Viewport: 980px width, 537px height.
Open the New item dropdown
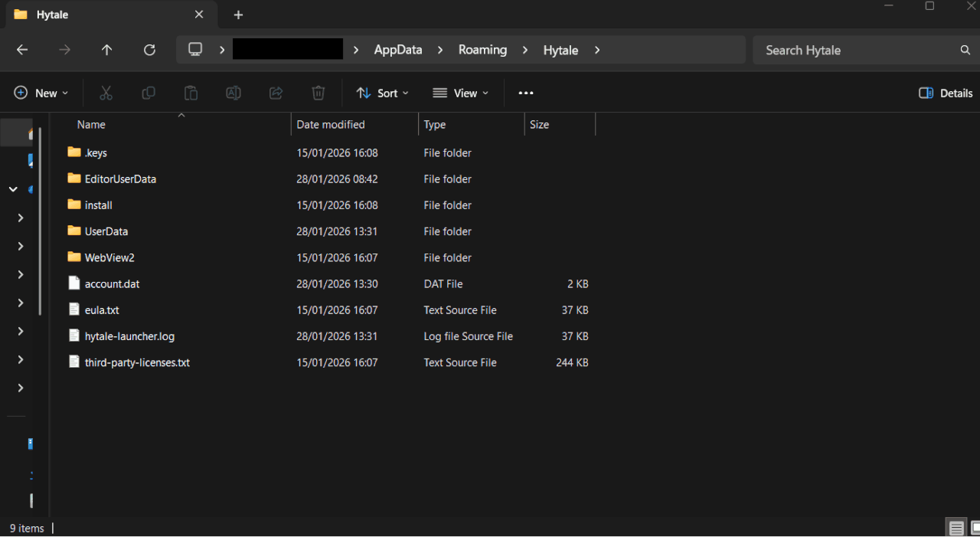pyautogui.click(x=41, y=93)
